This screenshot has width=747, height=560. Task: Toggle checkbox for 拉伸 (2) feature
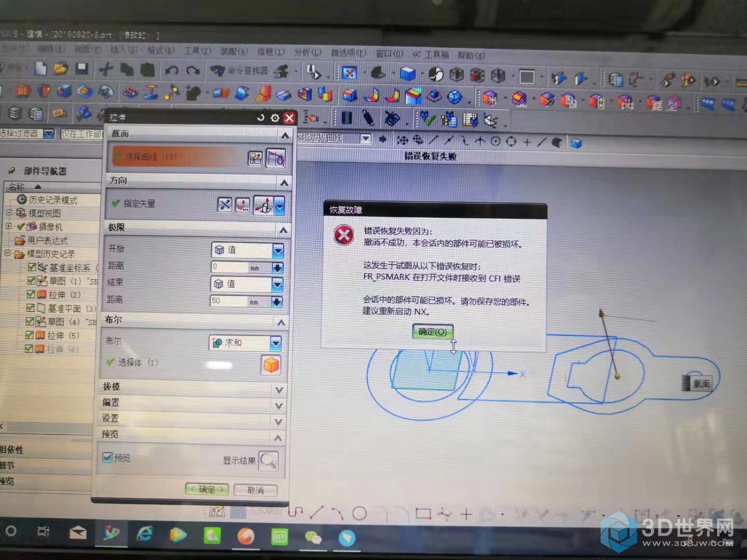coord(31,294)
